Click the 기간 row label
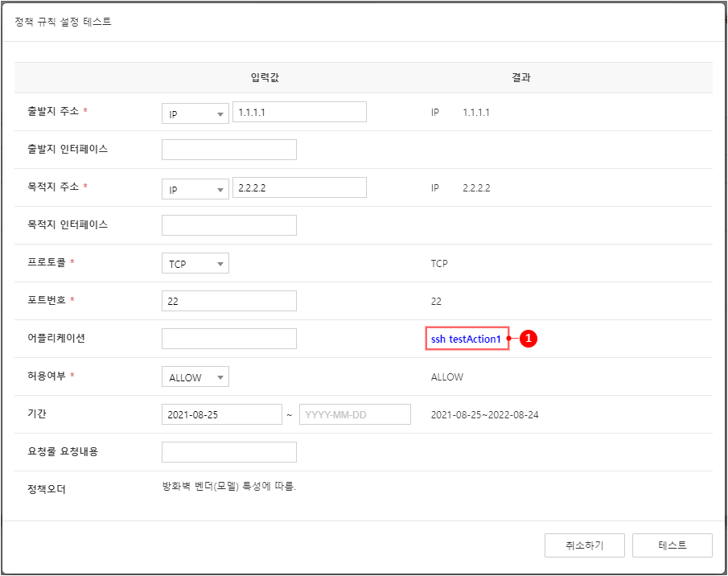 [x=37, y=413]
